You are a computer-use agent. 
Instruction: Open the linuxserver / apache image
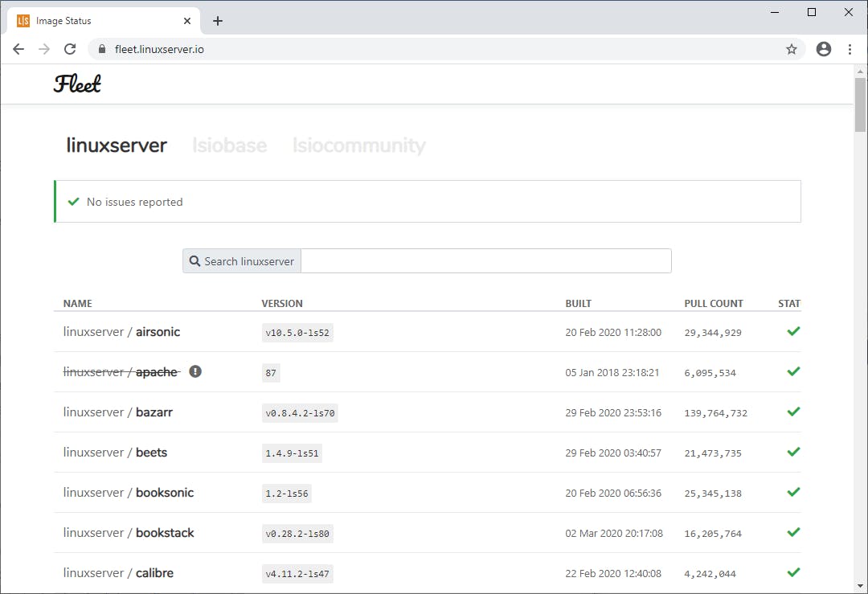121,372
